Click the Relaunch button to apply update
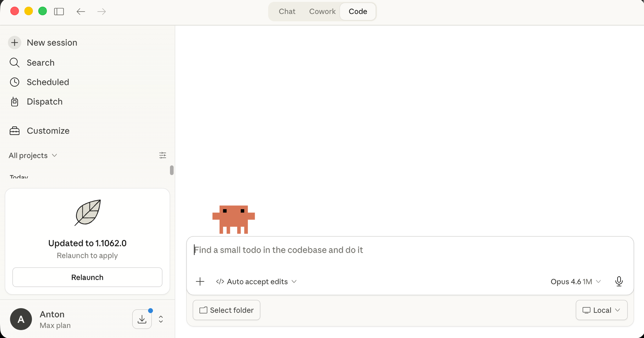Viewport: 644px width, 338px height. coord(87,277)
